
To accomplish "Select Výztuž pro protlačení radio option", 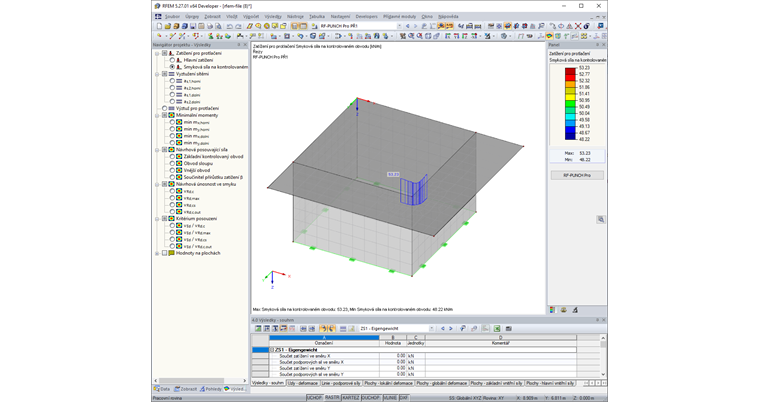I will 164,108.
